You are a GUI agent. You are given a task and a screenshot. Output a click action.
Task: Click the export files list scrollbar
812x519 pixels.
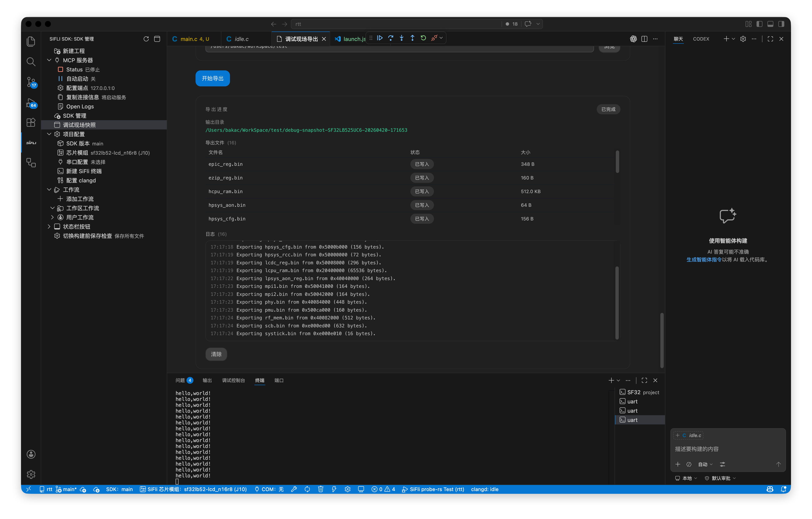click(617, 162)
